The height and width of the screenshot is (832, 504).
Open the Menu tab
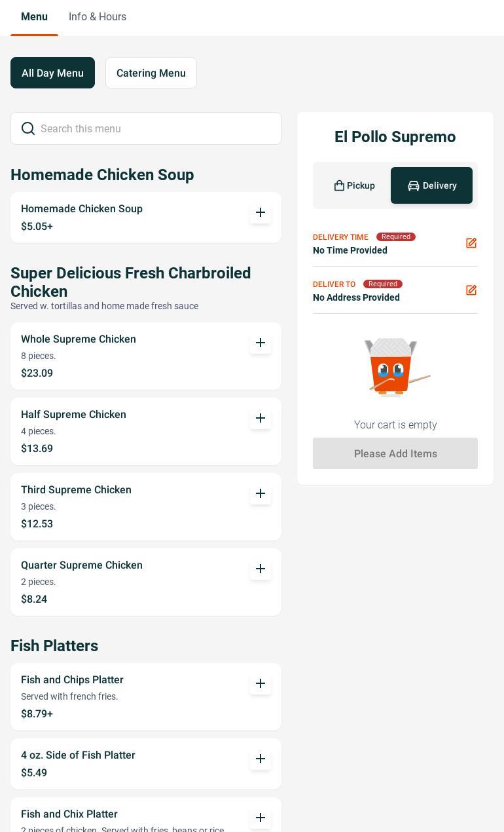(x=34, y=17)
